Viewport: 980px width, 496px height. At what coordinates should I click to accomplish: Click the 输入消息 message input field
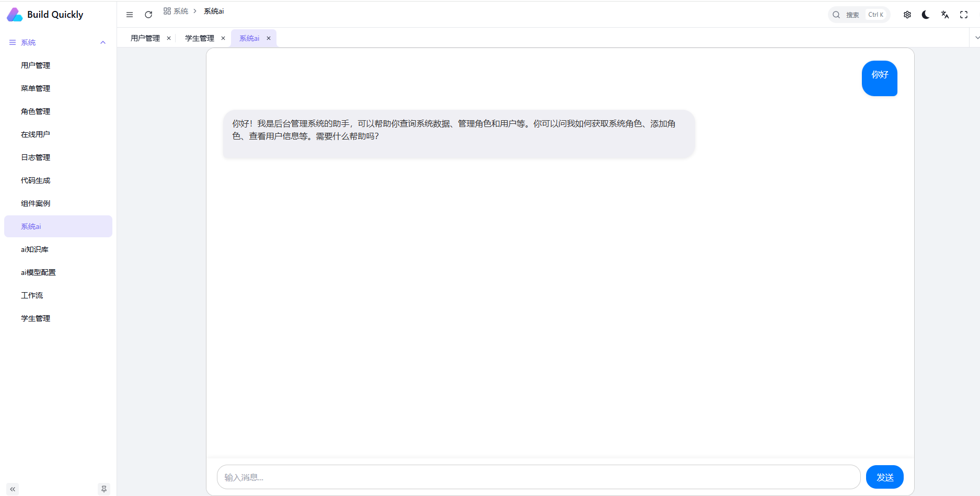pos(538,477)
